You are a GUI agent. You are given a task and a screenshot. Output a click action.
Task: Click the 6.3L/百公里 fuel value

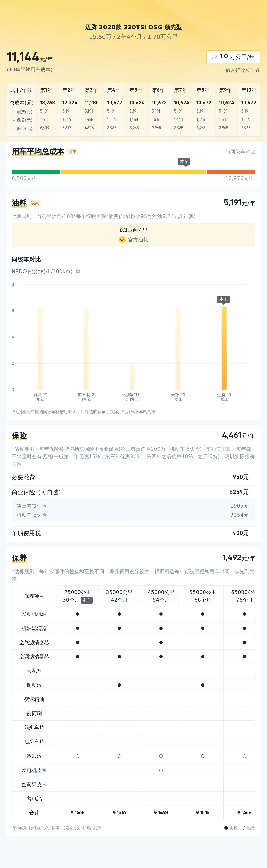coord(133,230)
